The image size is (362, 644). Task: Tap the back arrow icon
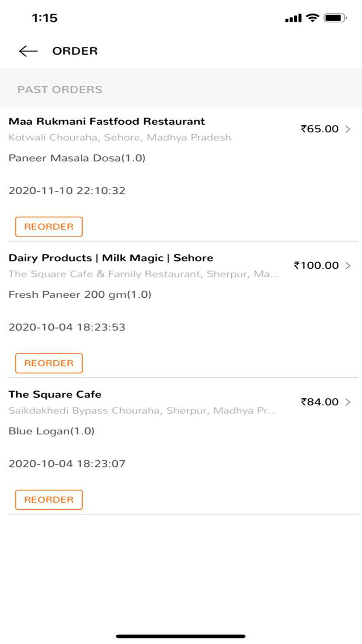pyautogui.click(x=28, y=51)
